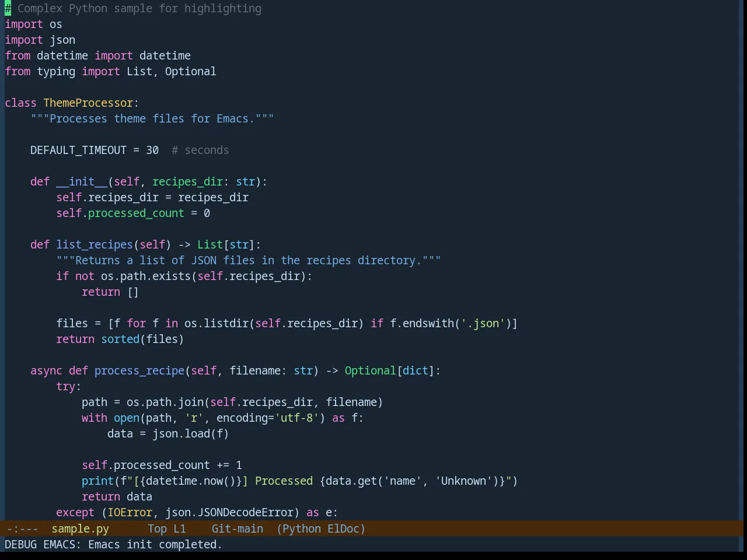This screenshot has height=560, width=747.
Task: Click 'self.processed_count = 0' assignment
Action: point(133,213)
